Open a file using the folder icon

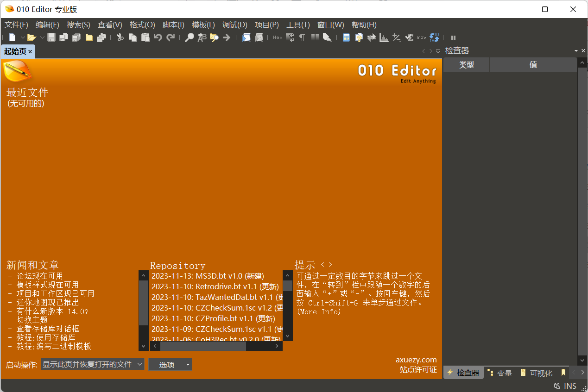pos(32,37)
